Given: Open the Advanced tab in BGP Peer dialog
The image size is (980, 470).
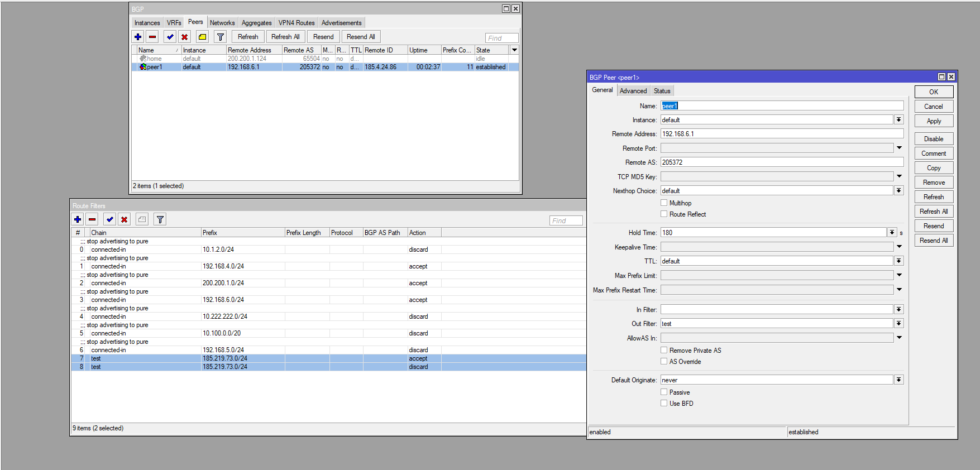Looking at the screenshot, I should tap(633, 91).
